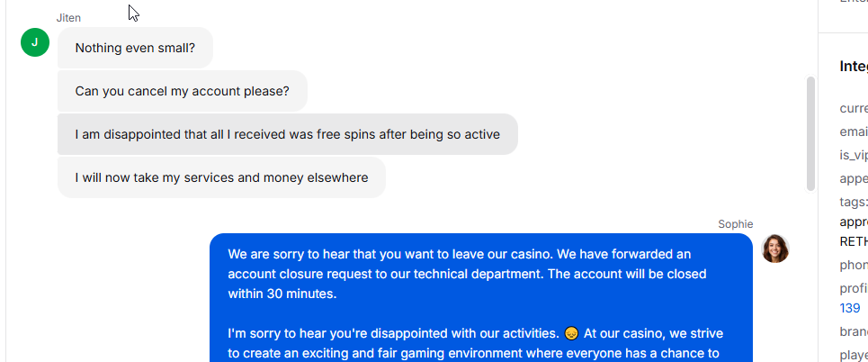Click the Jiten sender name label
The height and width of the screenshot is (362, 868).
[x=68, y=18]
